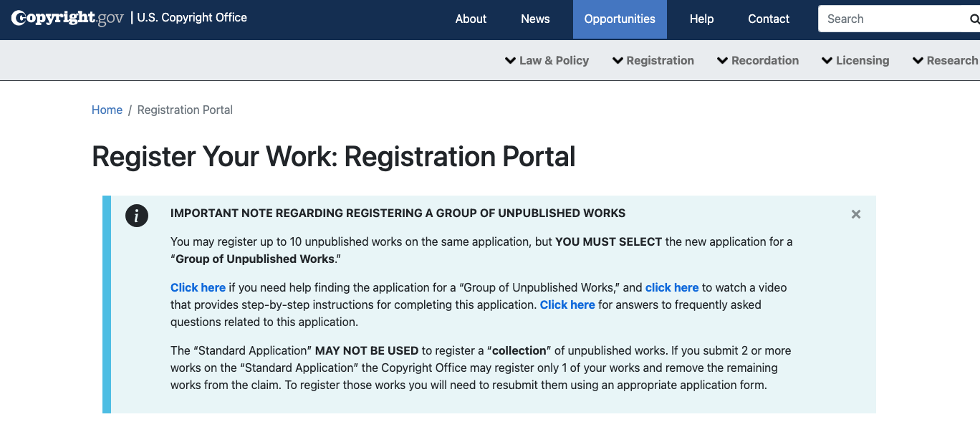Open the Research dropdown
Screen dimensions: 980x427
(x=945, y=61)
